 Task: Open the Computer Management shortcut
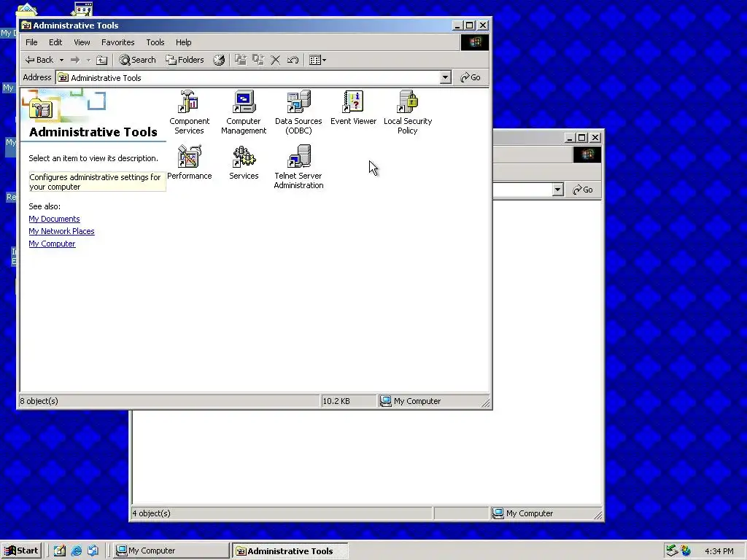[x=244, y=112]
